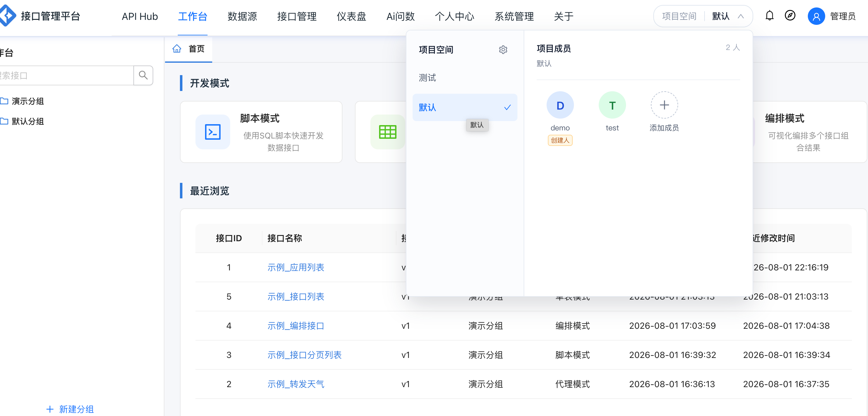Open the 示例_转发天气 link
Viewport: 868px width, 416px height.
click(x=296, y=384)
